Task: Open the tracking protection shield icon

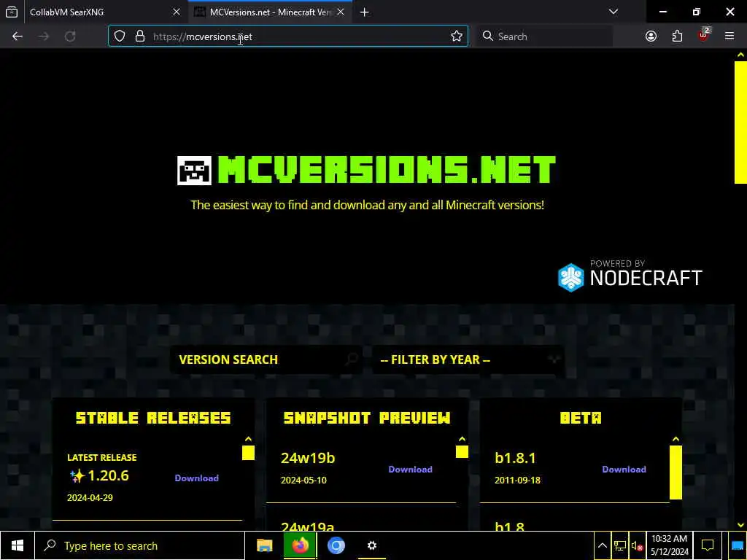Action: coord(120,36)
